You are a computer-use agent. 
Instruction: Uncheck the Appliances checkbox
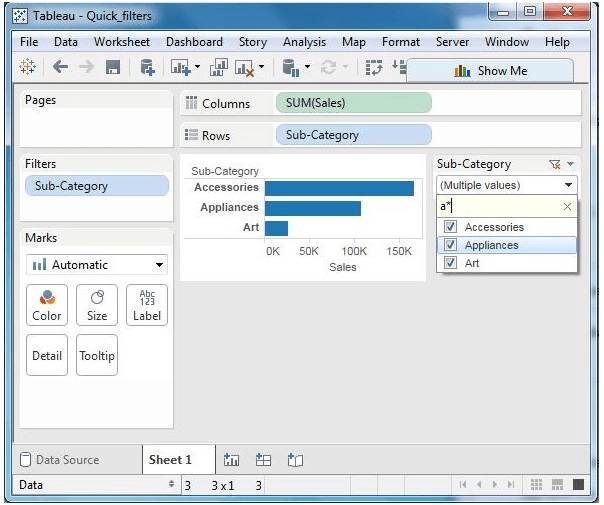(450, 245)
